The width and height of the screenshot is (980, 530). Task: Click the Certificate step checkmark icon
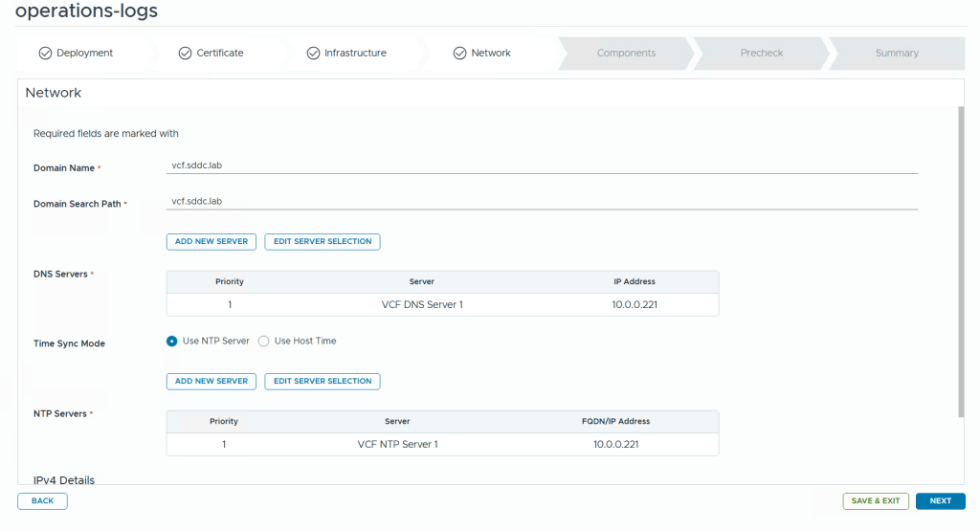coord(186,54)
